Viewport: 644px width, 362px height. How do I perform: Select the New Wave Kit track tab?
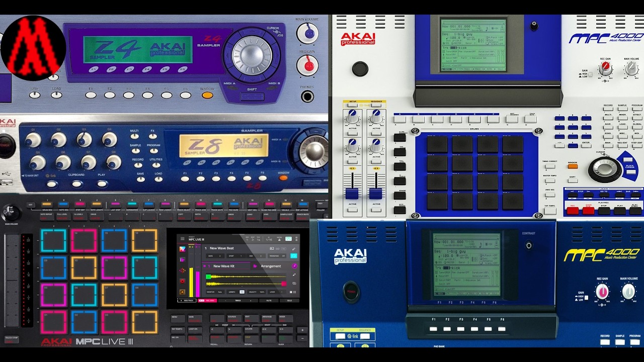tap(226, 266)
